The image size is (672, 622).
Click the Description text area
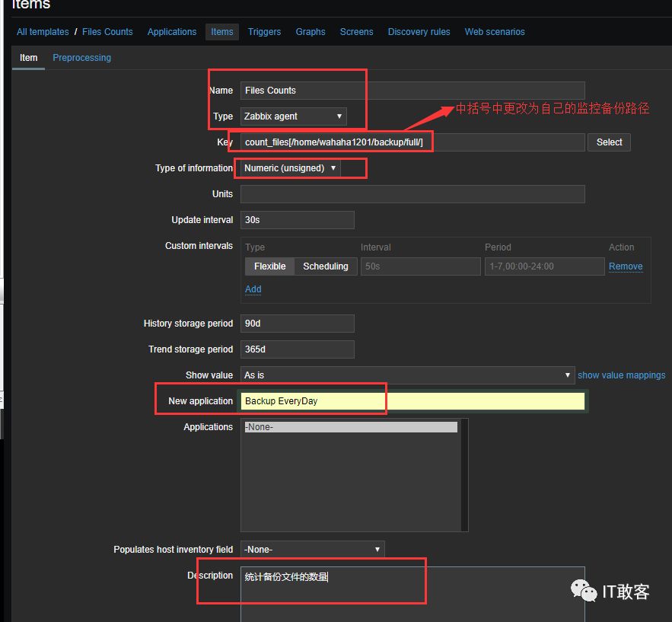pyautogui.click(x=412, y=594)
